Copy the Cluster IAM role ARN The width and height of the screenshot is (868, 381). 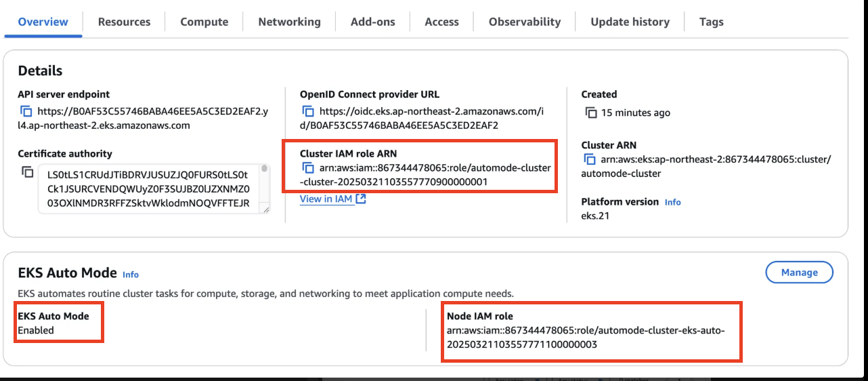click(308, 167)
